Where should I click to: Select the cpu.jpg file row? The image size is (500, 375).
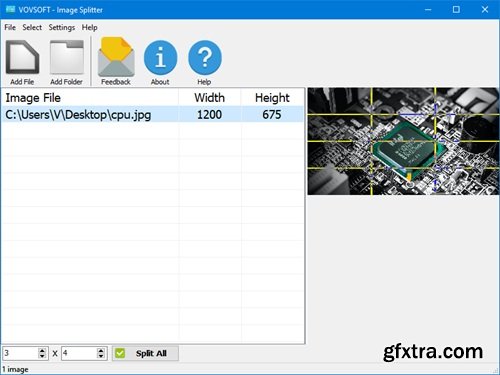point(153,115)
